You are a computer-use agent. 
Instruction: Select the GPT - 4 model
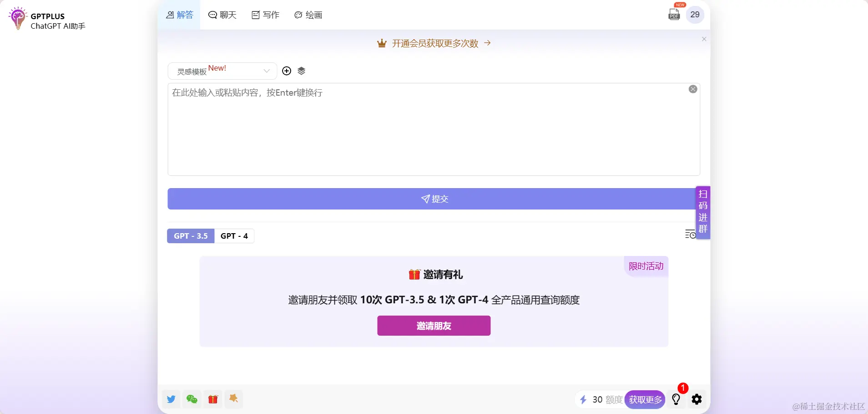click(x=234, y=236)
